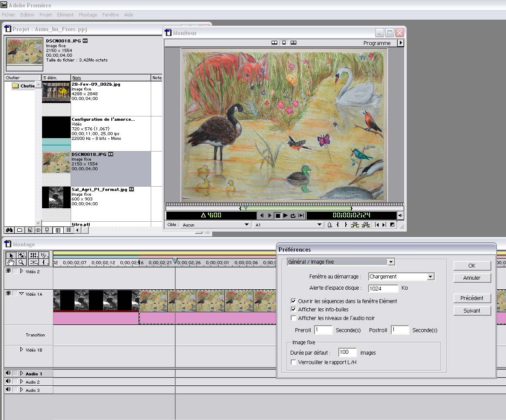
Task: Go to next edit in Monitor
Action: pyautogui.click(x=384, y=225)
